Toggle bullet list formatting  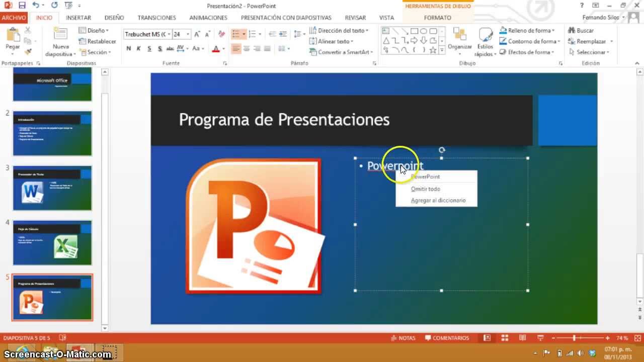tap(235, 34)
